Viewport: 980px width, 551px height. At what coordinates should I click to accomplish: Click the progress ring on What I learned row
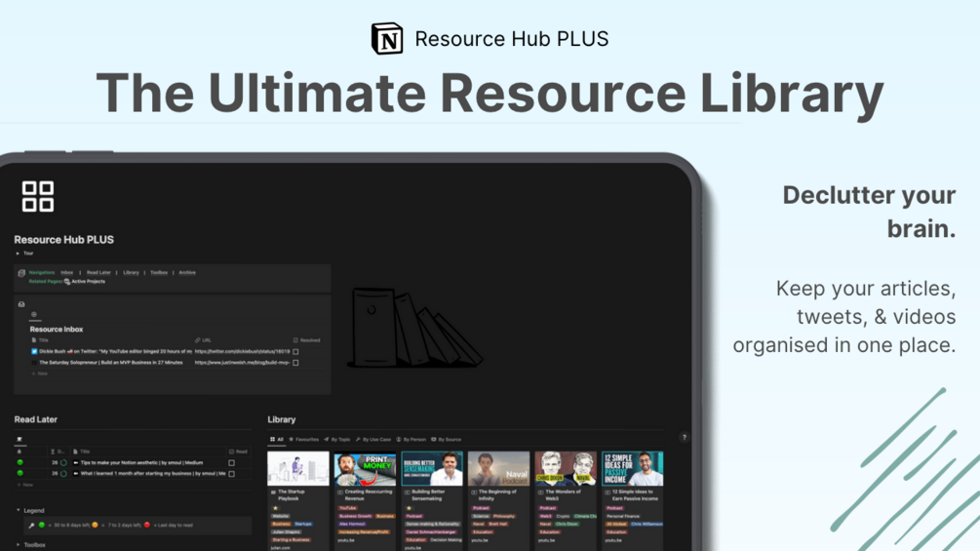pyautogui.click(x=63, y=474)
